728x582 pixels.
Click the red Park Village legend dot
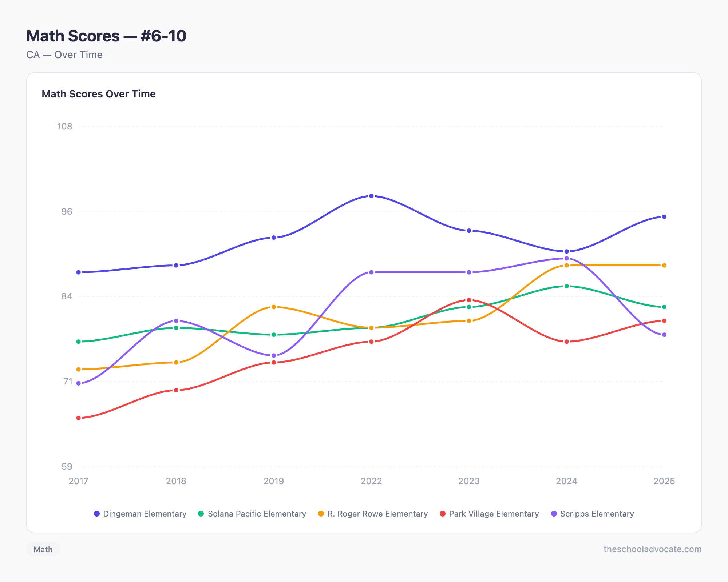coord(443,514)
